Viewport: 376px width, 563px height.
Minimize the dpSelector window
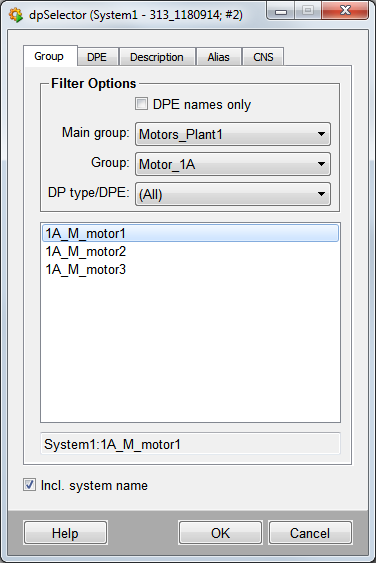point(280,11)
